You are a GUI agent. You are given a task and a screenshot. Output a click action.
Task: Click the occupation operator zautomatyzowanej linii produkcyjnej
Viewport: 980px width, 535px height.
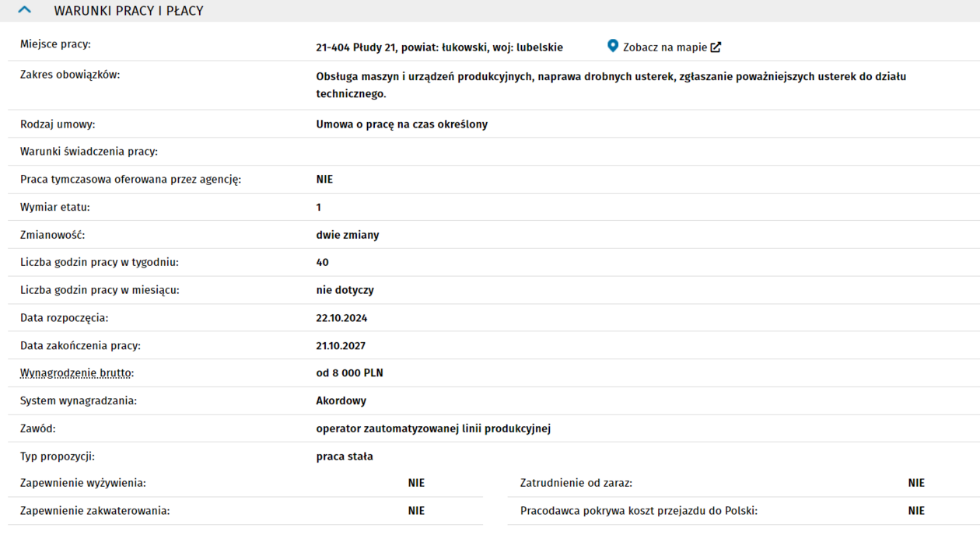(x=433, y=428)
